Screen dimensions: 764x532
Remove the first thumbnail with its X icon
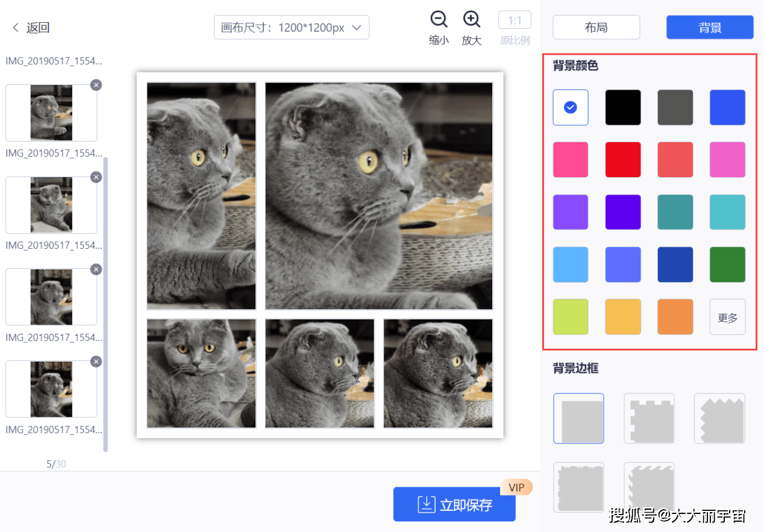pyautogui.click(x=96, y=85)
